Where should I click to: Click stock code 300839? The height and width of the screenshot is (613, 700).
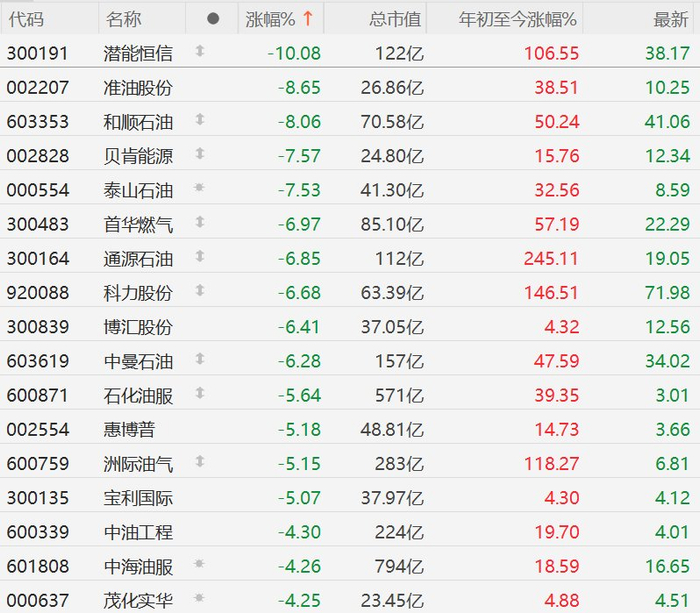[x=38, y=327]
